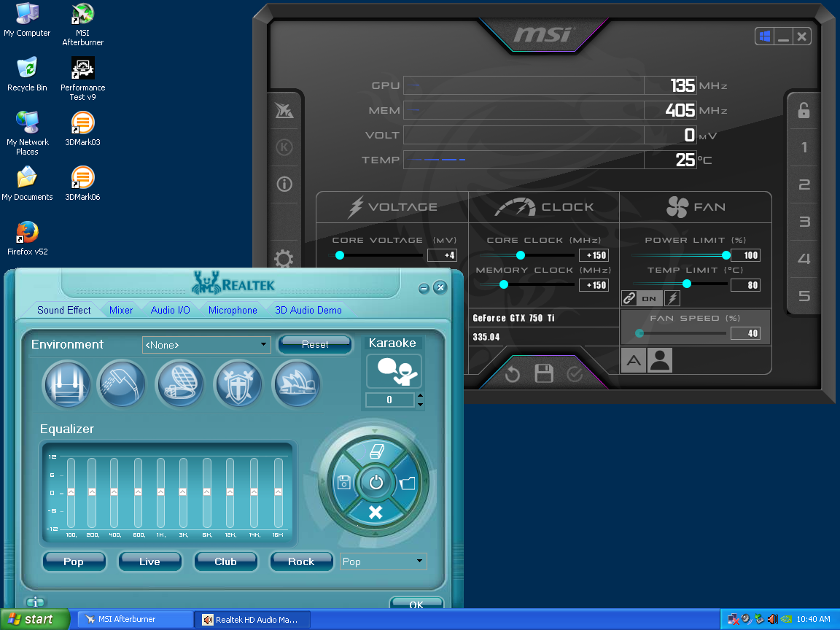Apply the Rock equalizer preset
The height and width of the screenshot is (630, 840).
tap(301, 561)
